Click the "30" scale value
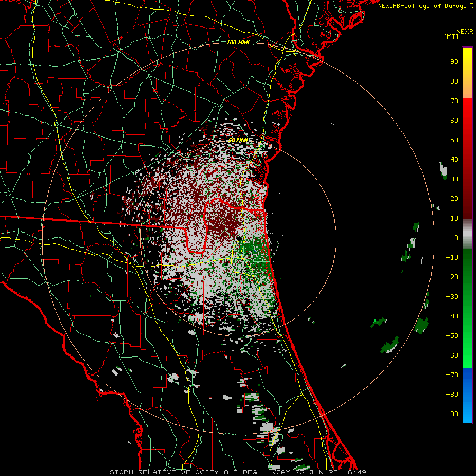 click(x=454, y=179)
